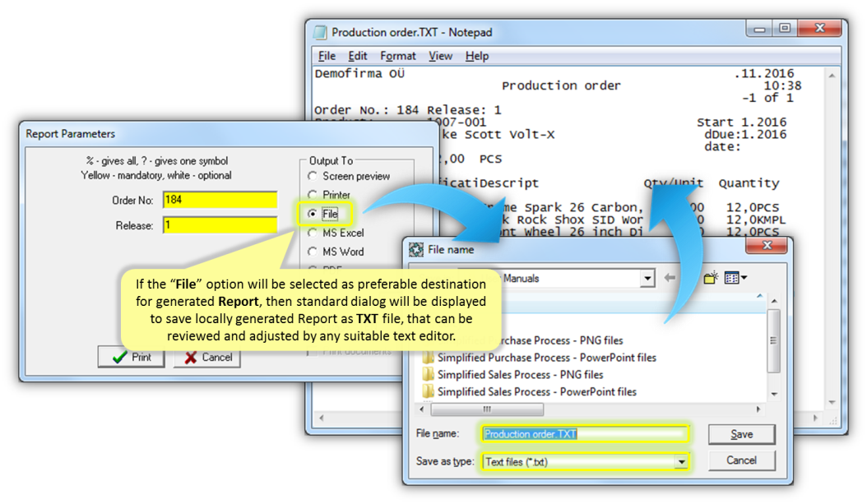Click file list scroll left arrow
867x504 pixels.
tap(422, 409)
